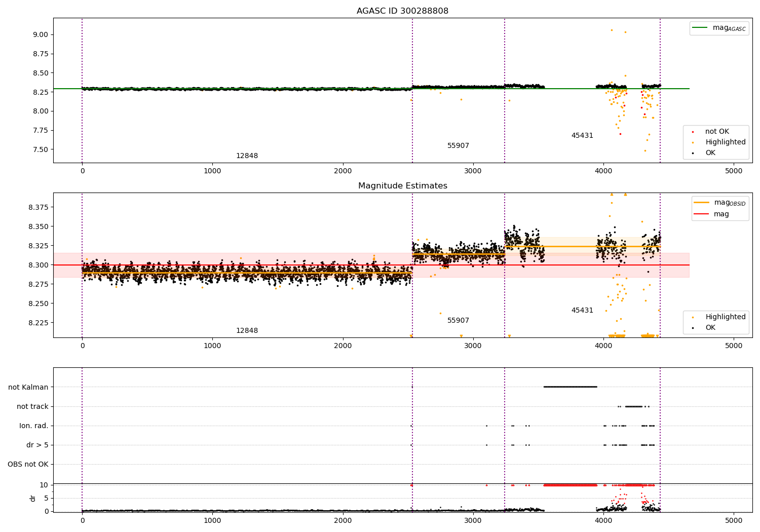Click the "8.350" y-axis tick label
This screenshot has height=532, width=760.
click(39, 226)
